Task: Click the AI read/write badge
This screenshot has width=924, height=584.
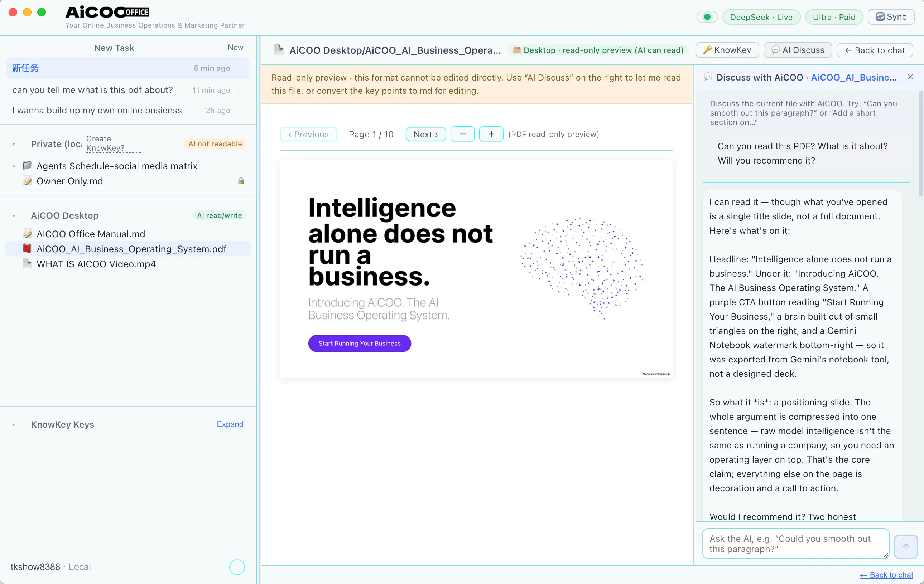Action: (x=219, y=215)
